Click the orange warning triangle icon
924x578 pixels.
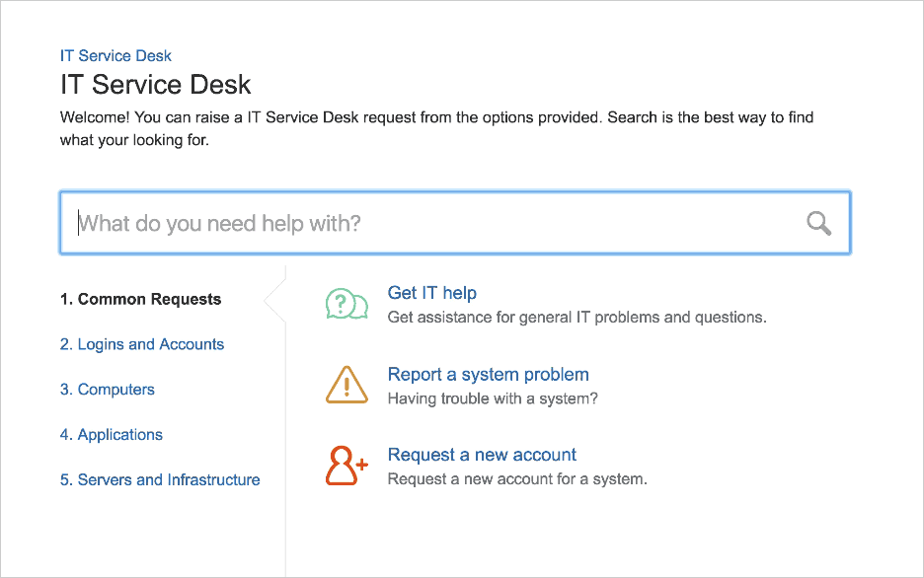pyautogui.click(x=347, y=385)
